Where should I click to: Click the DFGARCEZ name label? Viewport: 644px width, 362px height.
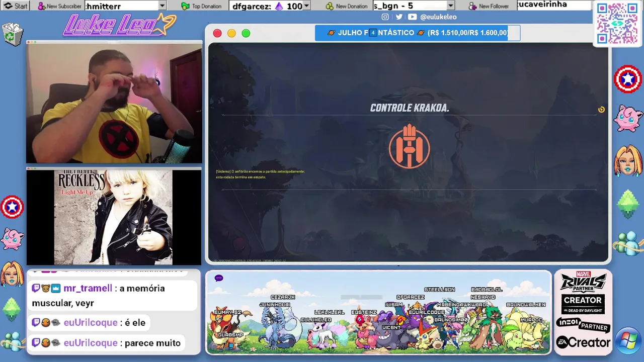(411, 297)
